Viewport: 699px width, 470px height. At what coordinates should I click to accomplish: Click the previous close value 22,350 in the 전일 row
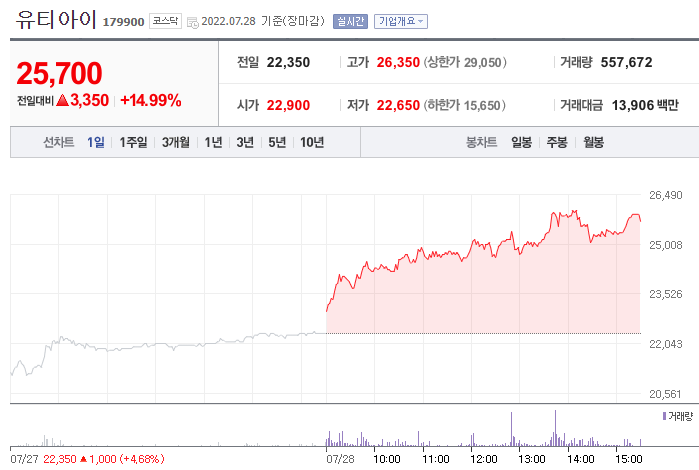click(288, 62)
